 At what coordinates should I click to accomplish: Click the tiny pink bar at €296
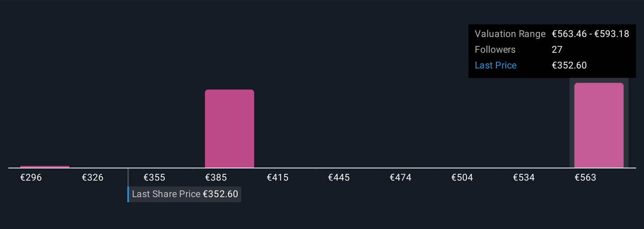45,167
